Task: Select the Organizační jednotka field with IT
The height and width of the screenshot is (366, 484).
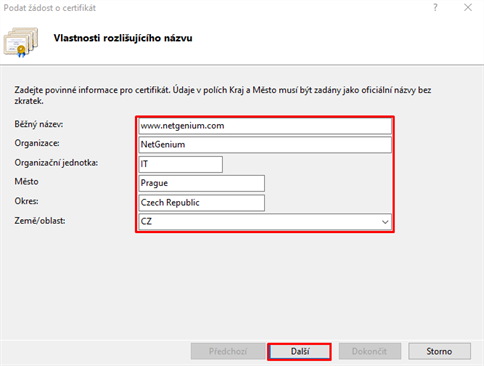Action: click(181, 164)
